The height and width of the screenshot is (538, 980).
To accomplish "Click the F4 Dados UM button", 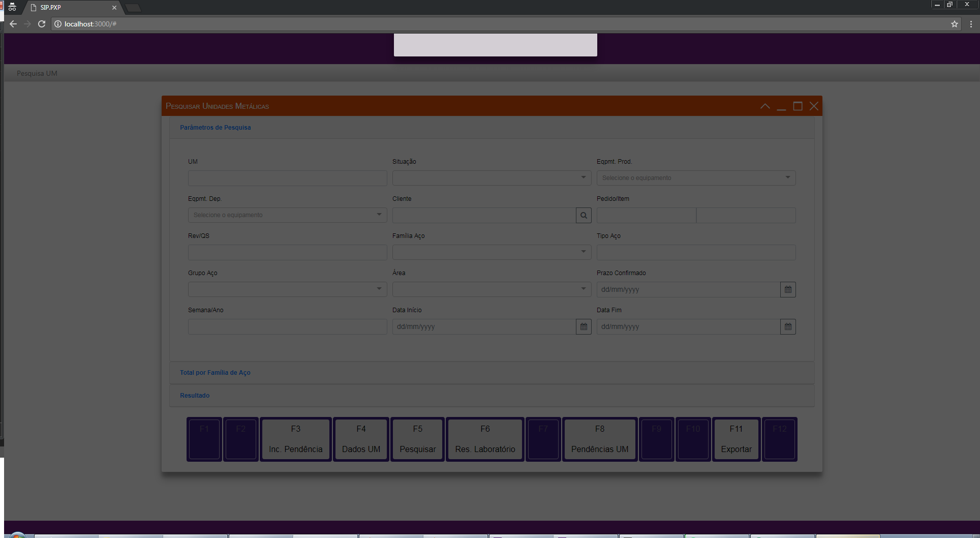I will tap(361, 439).
